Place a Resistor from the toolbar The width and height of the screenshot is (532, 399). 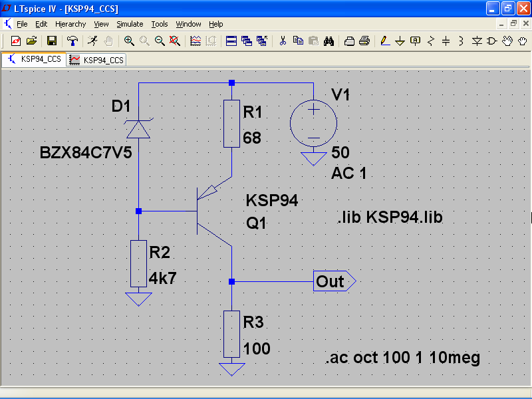click(x=431, y=41)
